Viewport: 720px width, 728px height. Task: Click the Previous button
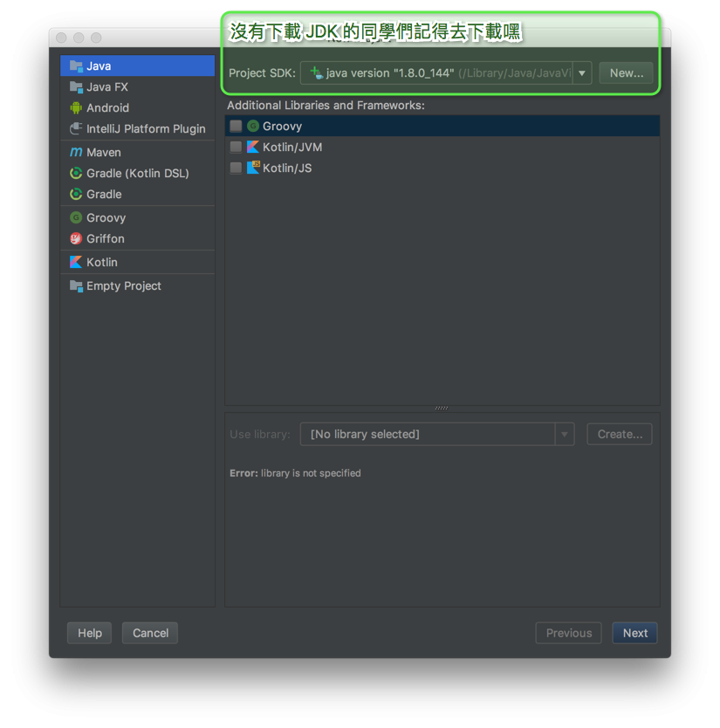(568, 633)
